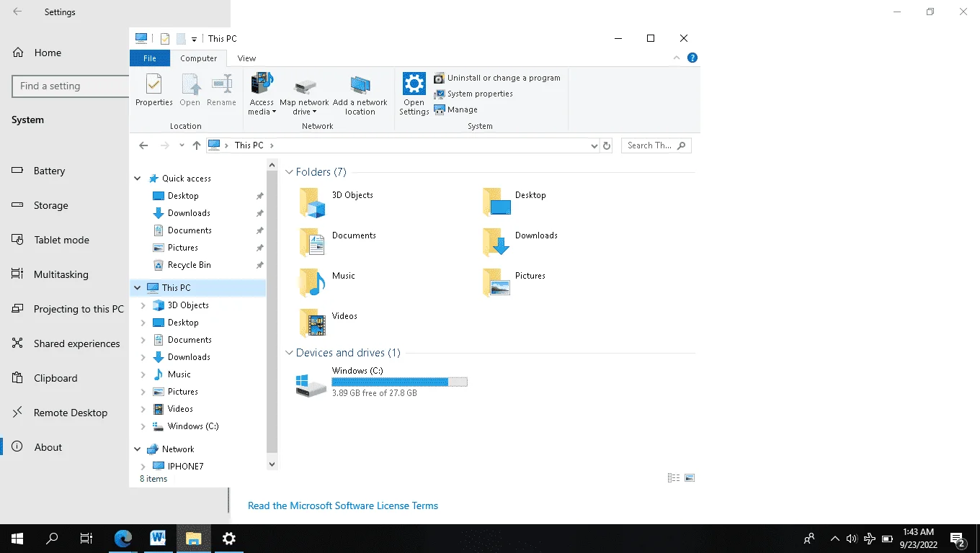
Task: Go back in the Settings window
Action: click(17, 12)
